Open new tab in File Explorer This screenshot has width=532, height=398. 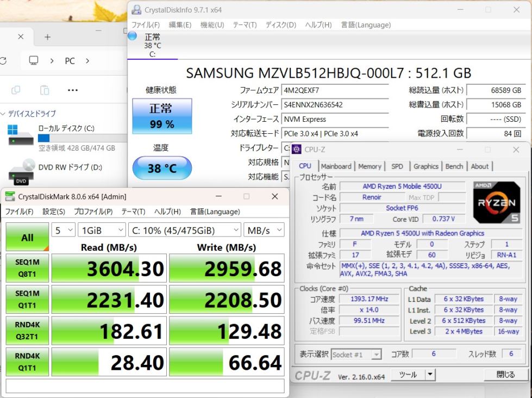click(47, 37)
